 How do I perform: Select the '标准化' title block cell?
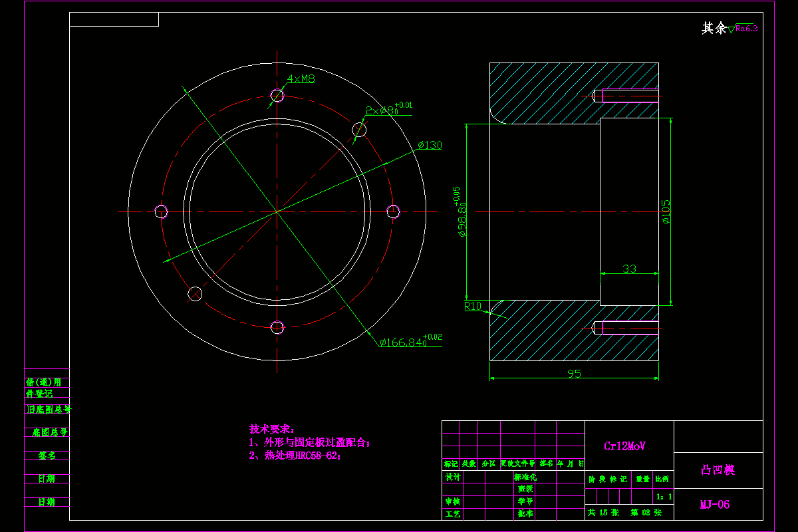tap(525, 477)
